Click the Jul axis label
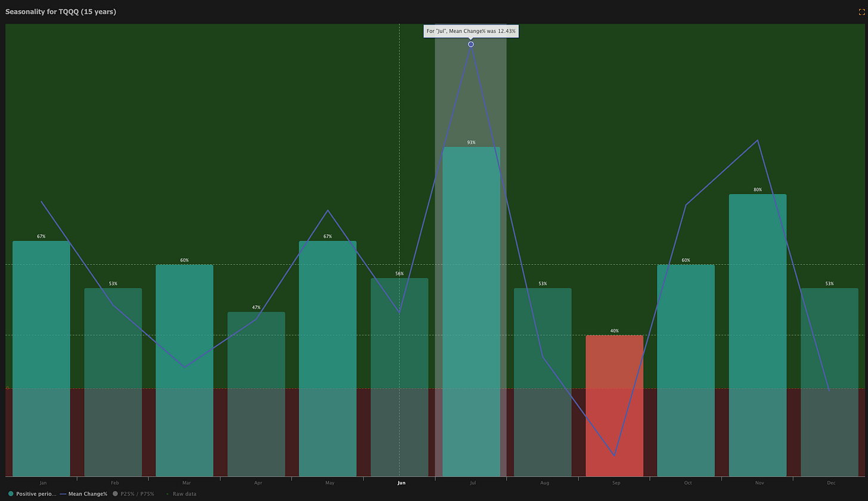The image size is (868, 501). point(473,483)
